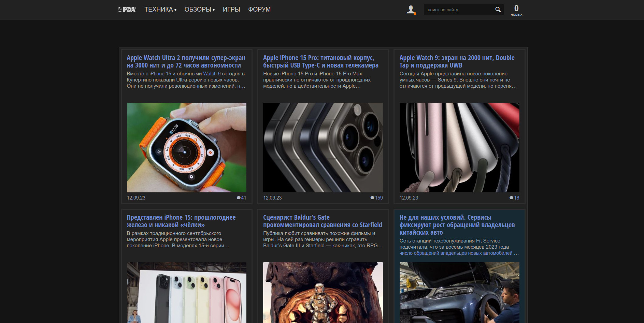Open Apple iPhone 15 Pro article headline

pyautogui.click(x=321, y=61)
